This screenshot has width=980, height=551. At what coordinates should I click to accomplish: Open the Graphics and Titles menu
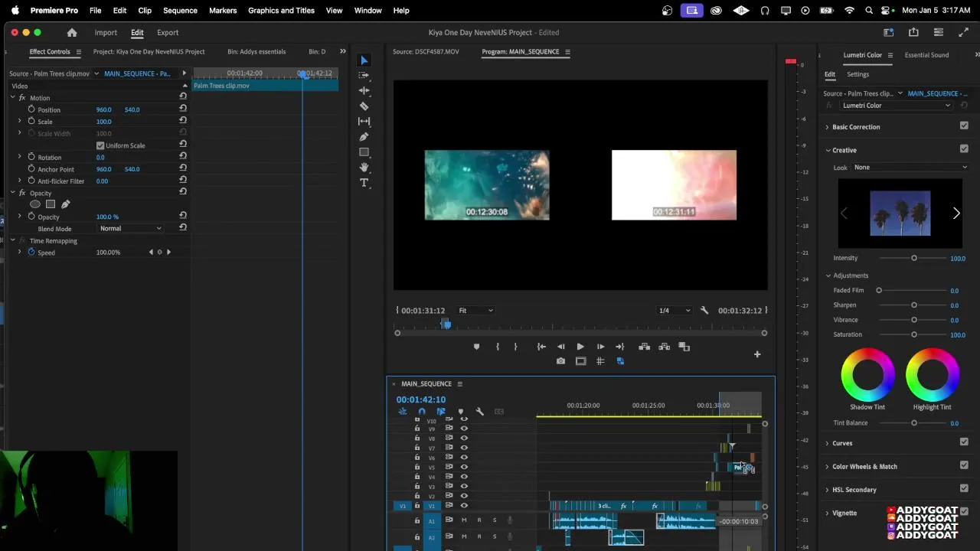click(281, 11)
